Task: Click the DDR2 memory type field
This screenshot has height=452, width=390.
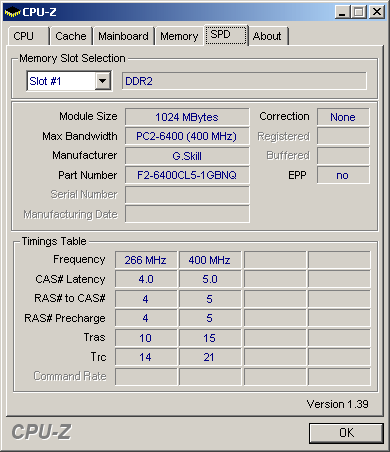Action: [x=244, y=81]
